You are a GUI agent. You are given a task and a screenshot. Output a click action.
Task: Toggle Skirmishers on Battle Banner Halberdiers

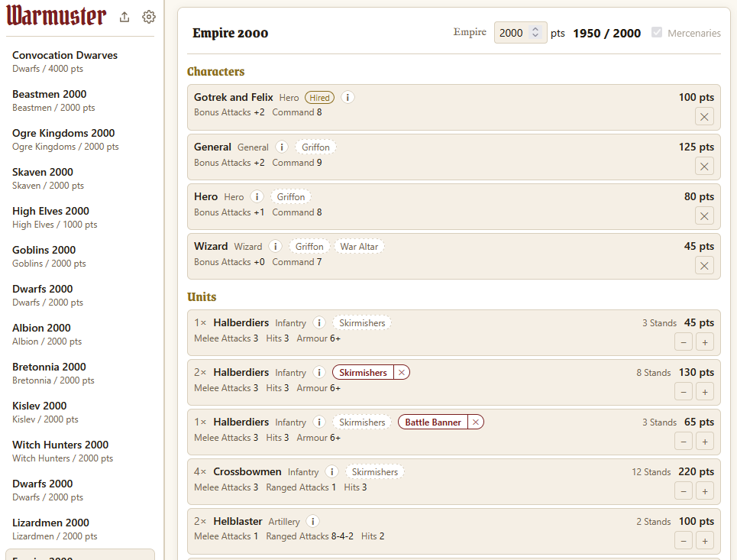[362, 422]
